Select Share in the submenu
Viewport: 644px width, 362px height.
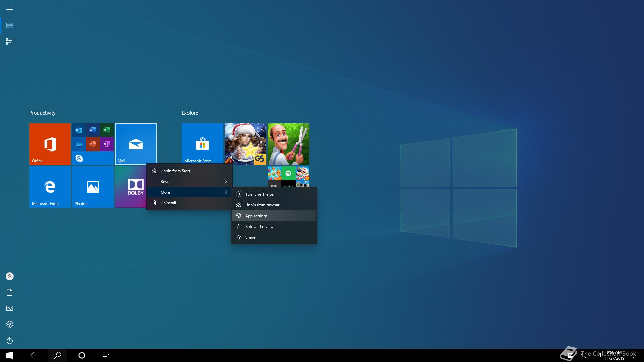(x=274, y=237)
